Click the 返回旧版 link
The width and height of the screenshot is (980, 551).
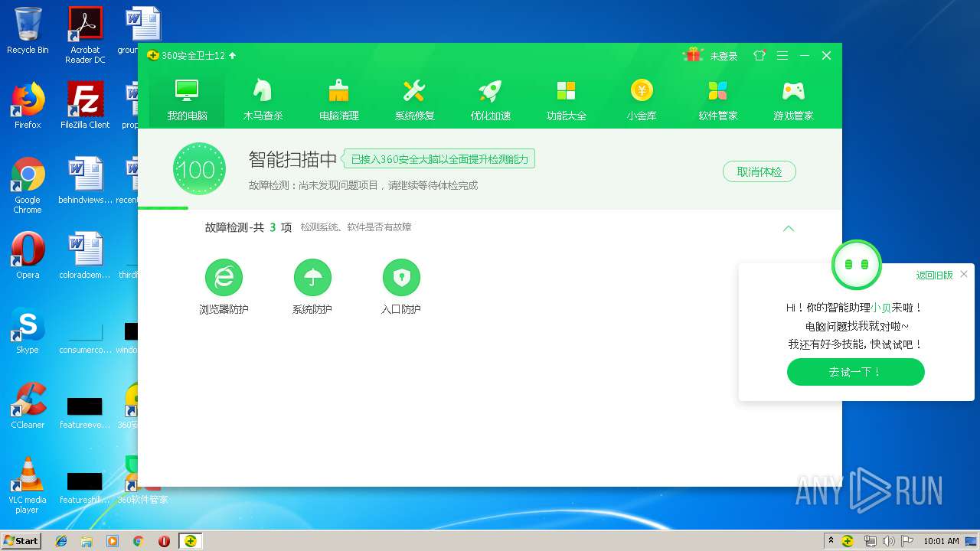(x=935, y=275)
